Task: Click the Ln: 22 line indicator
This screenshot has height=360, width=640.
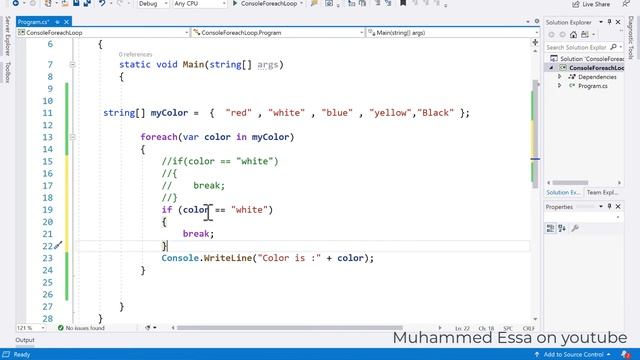Action: point(462,328)
